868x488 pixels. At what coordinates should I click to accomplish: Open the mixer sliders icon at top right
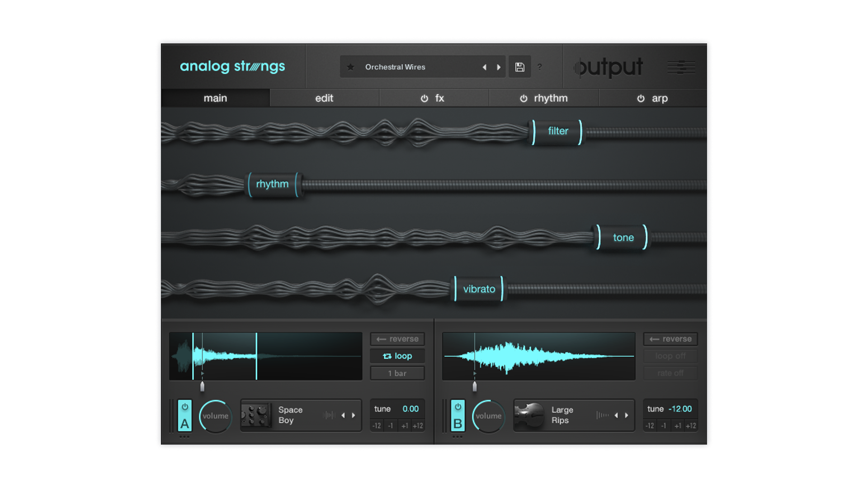(x=681, y=67)
